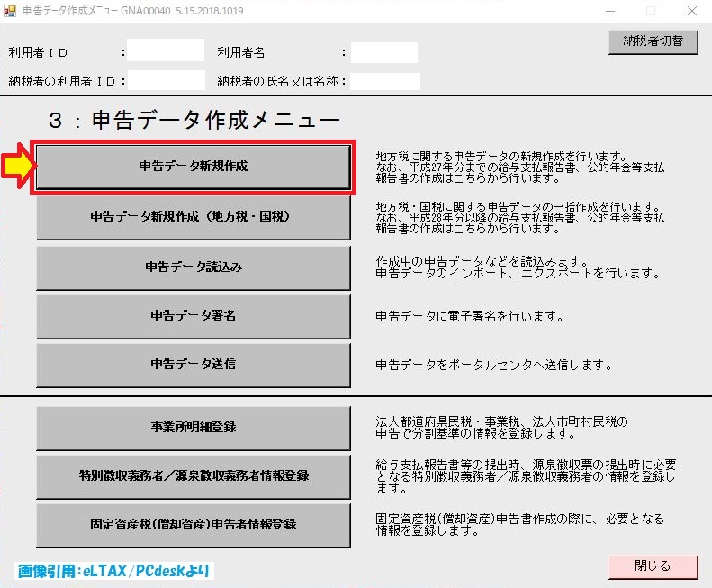712x588 pixels.
Task: Open 申告データ新規作成(地方税・国税) button
Action: (193, 217)
